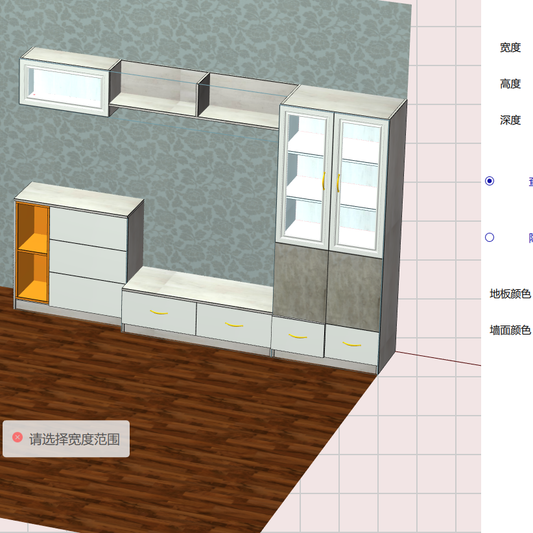Click the 高度 label

coord(510,84)
